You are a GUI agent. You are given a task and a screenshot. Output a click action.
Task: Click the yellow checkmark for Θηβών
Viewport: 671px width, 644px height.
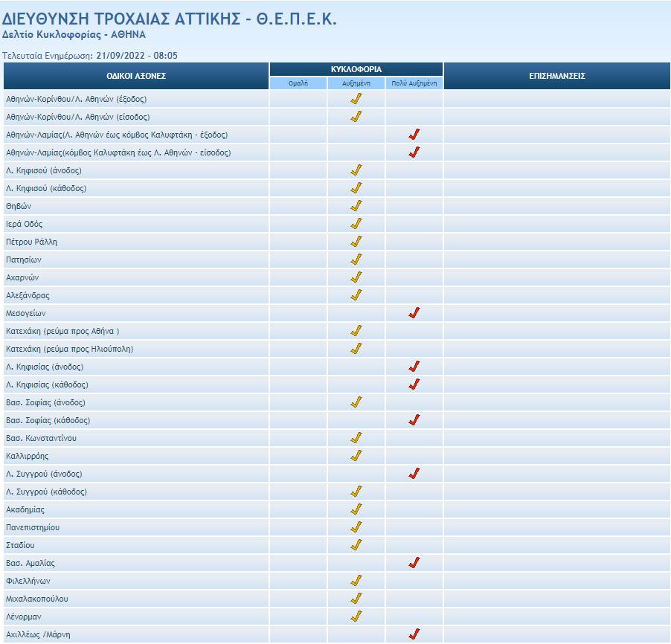click(356, 206)
